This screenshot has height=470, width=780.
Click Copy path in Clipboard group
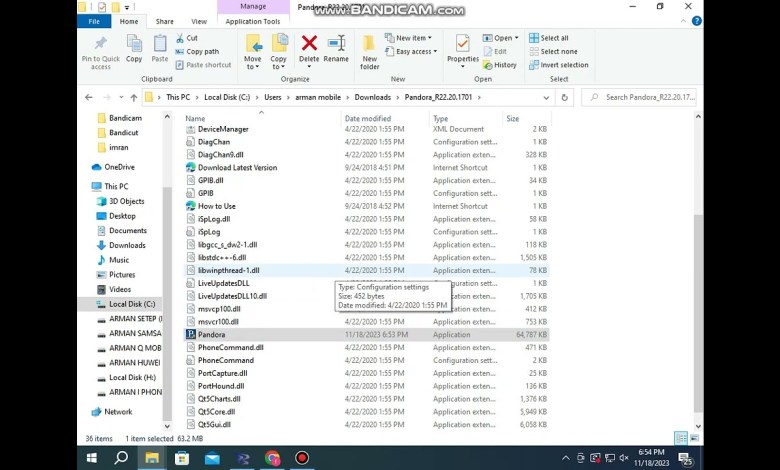197,51
